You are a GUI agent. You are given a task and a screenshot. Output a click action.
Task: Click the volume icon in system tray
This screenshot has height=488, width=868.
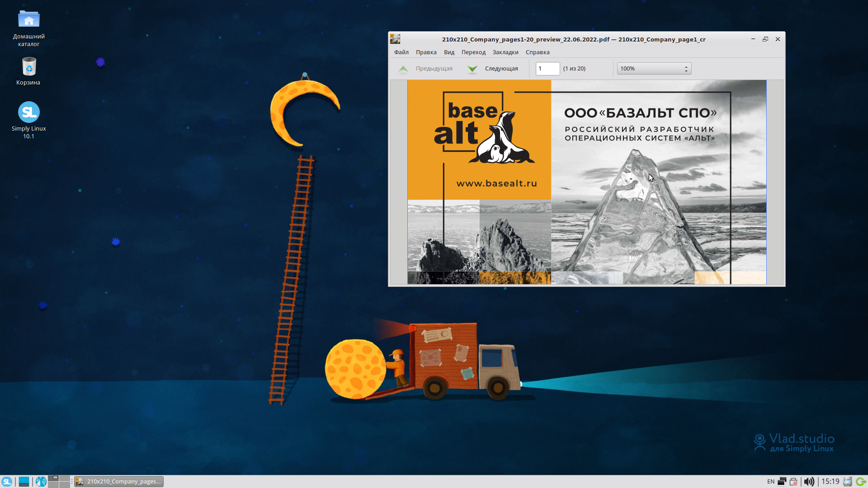click(809, 481)
